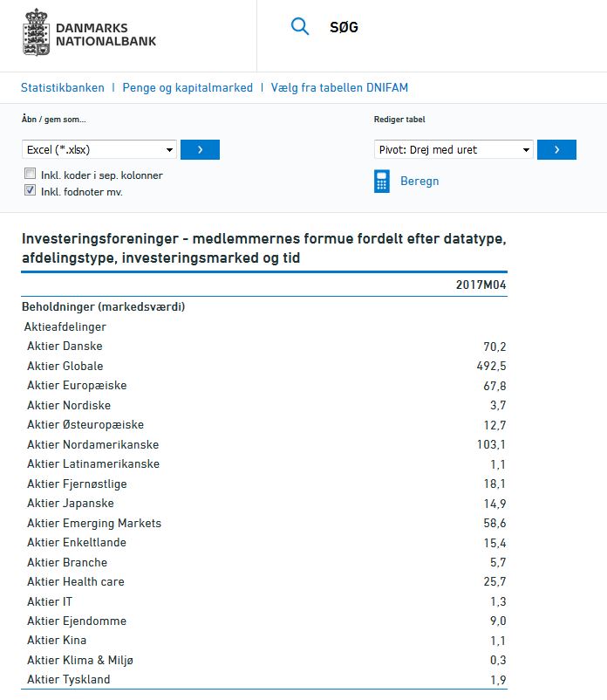Open the Pivot: Drej med uret dropdown
The image size is (607, 700).
(x=454, y=149)
